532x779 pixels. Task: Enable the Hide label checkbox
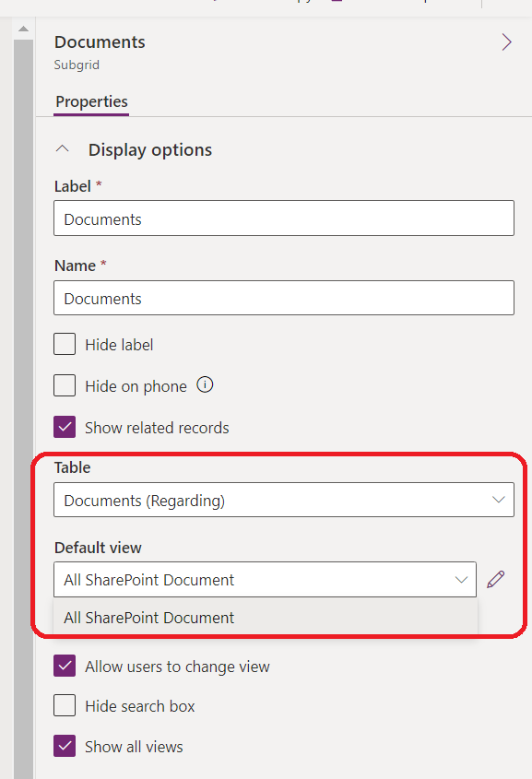pos(65,344)
